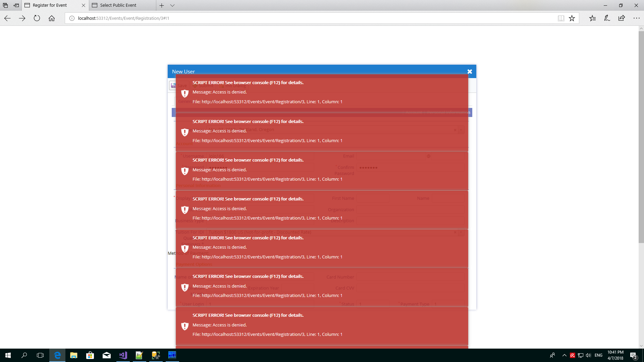Close the New User dialog
Image resolution: width=644 pixels, height=362 pixels.
pyautogui.click(x=470, y=71)
